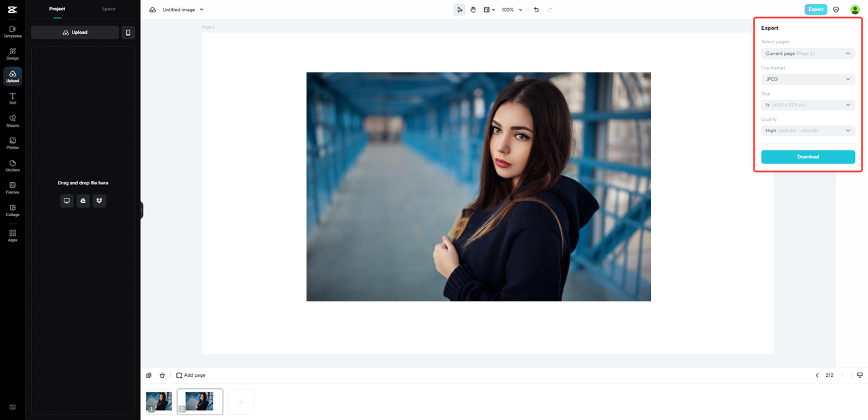Viewport: 868px width, 420px height.
Task: Select the hand pan tool
Action: pos(473,9)
